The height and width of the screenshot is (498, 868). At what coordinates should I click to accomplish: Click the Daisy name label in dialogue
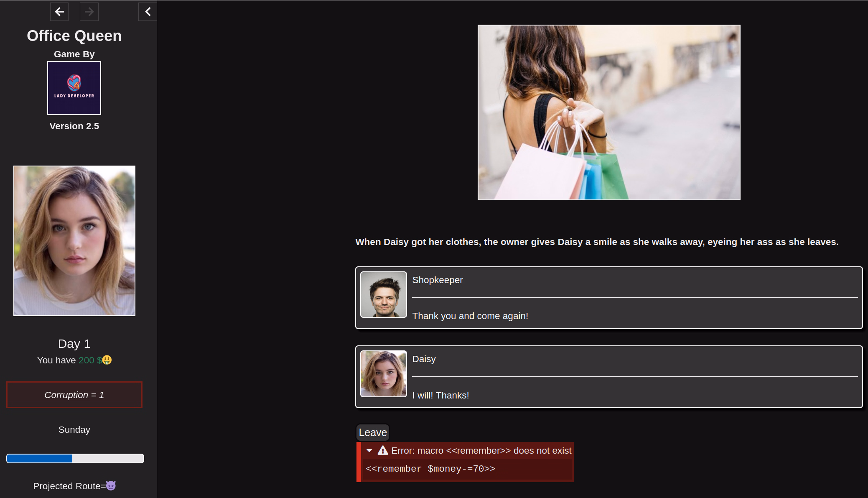click(x=424, y=359)
